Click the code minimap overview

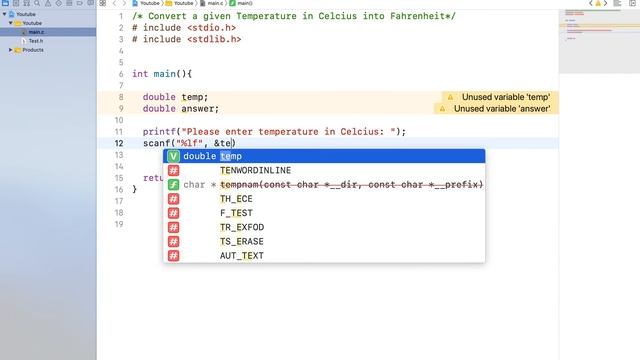click(x=599, y=41)
